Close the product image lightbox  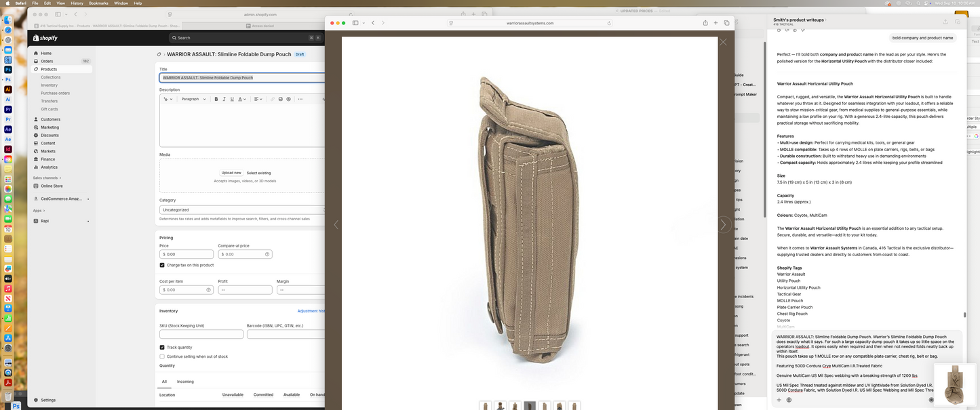click(723, 42)
